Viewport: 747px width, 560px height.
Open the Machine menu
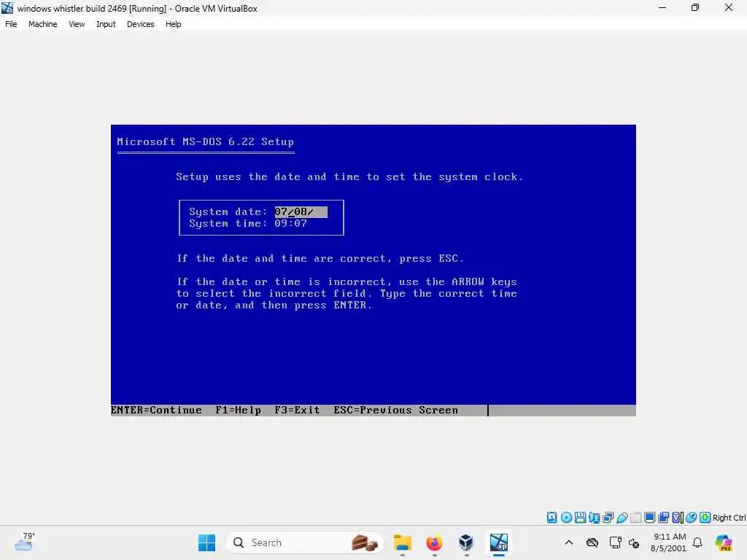point(43,24)
